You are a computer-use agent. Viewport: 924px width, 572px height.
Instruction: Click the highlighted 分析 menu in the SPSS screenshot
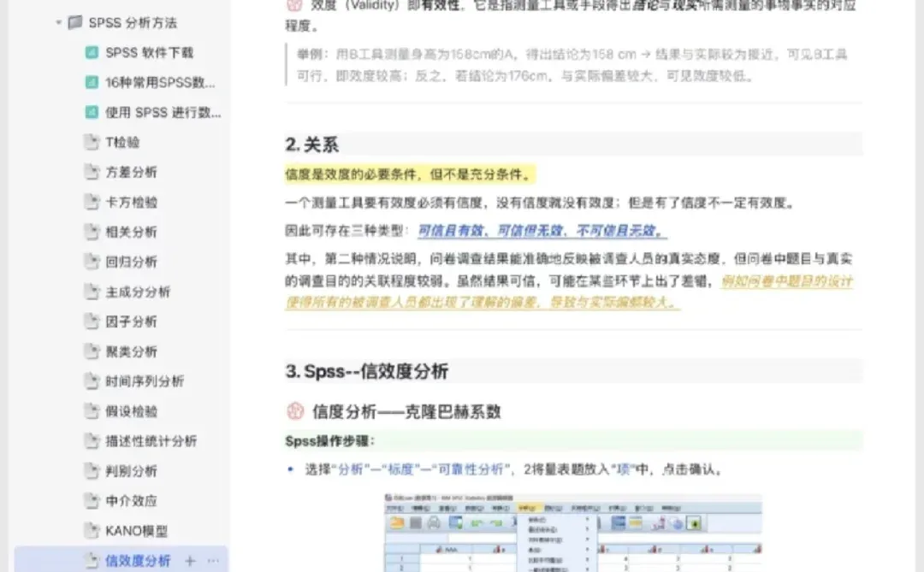[530, 508]
